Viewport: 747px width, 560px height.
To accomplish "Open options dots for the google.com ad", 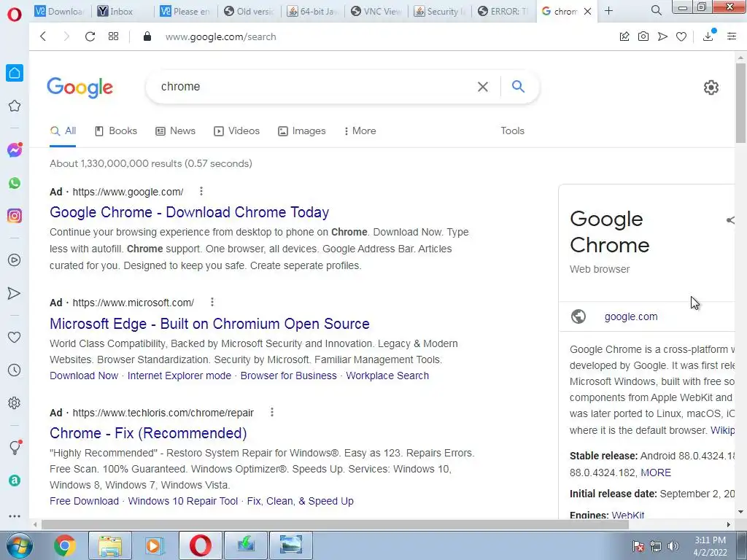I will coord(201,191).
